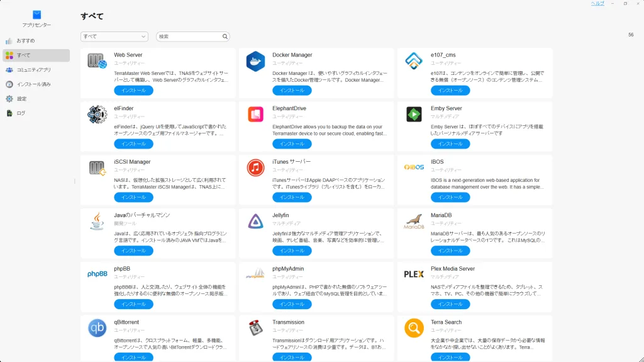Install ElephantDrive
The image size is (644, 362).
(292, 144)
